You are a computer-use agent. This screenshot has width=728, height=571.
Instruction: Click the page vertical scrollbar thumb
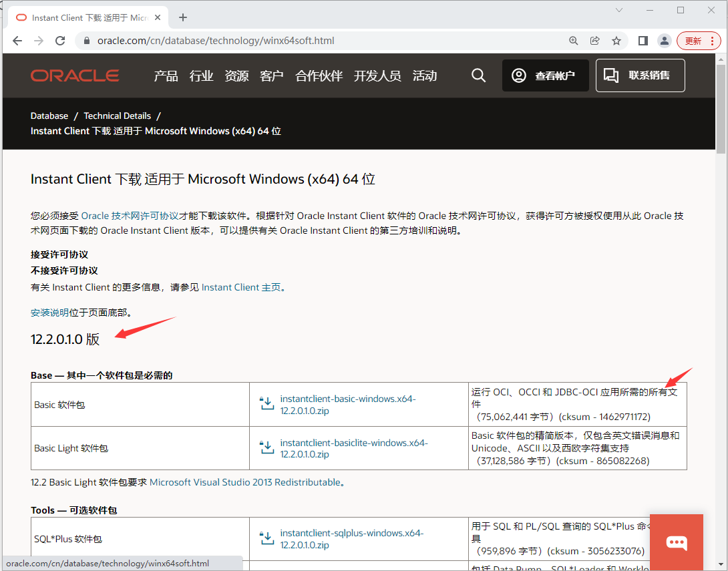coord(721,110)
